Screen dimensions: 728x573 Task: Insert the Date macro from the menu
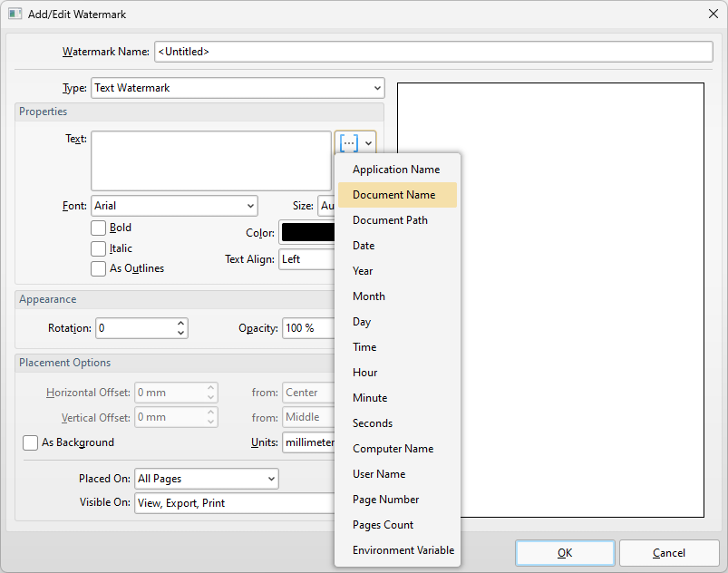point(364,246)
